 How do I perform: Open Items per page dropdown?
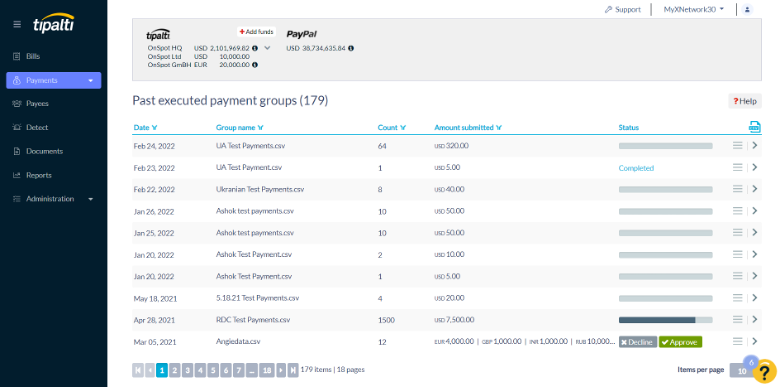click(x=742, y=371)
